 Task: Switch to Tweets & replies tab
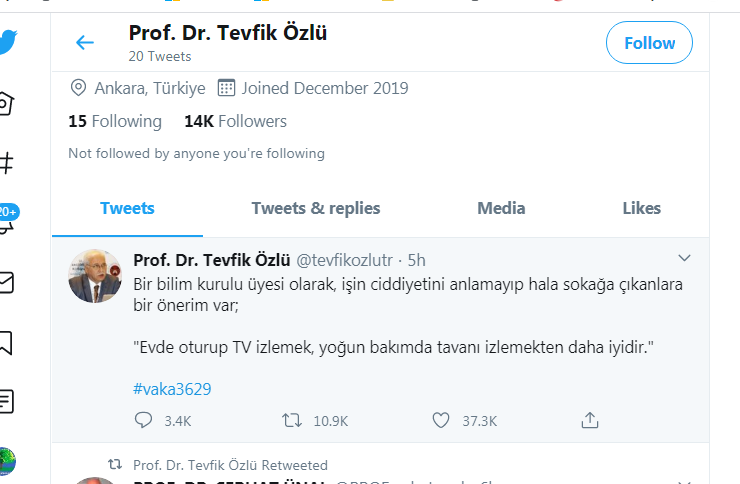click(316, 208)
